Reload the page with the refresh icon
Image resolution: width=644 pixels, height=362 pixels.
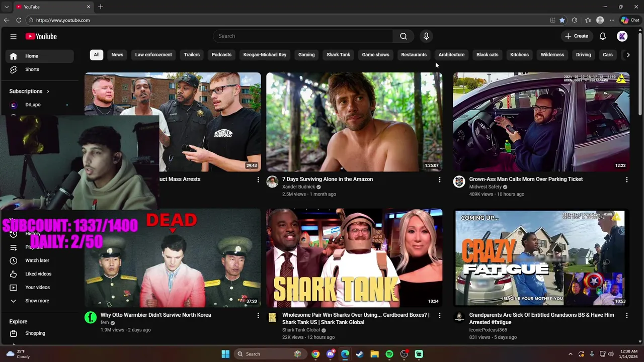click(19, 20)
